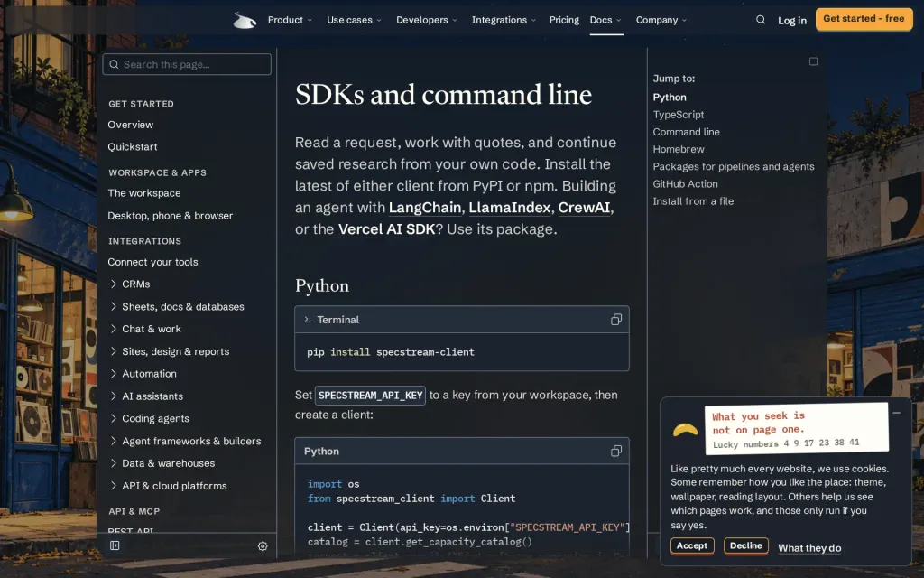Click the banana icon in cookie notice
Viewport: 924px width, 578px height.
[686, 430]
